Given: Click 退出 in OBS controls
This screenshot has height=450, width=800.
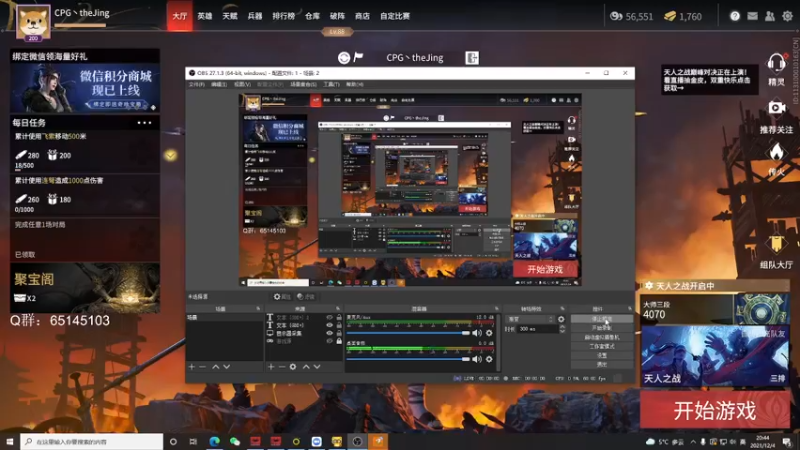Looking at the screenshot, I should coord(602,364).
